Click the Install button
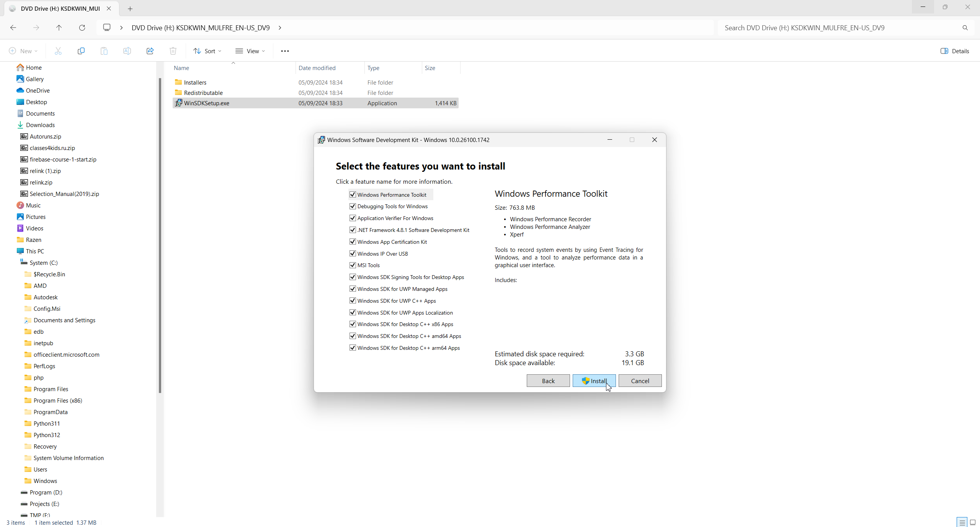The image size is (980, 527). coord(594,381)
